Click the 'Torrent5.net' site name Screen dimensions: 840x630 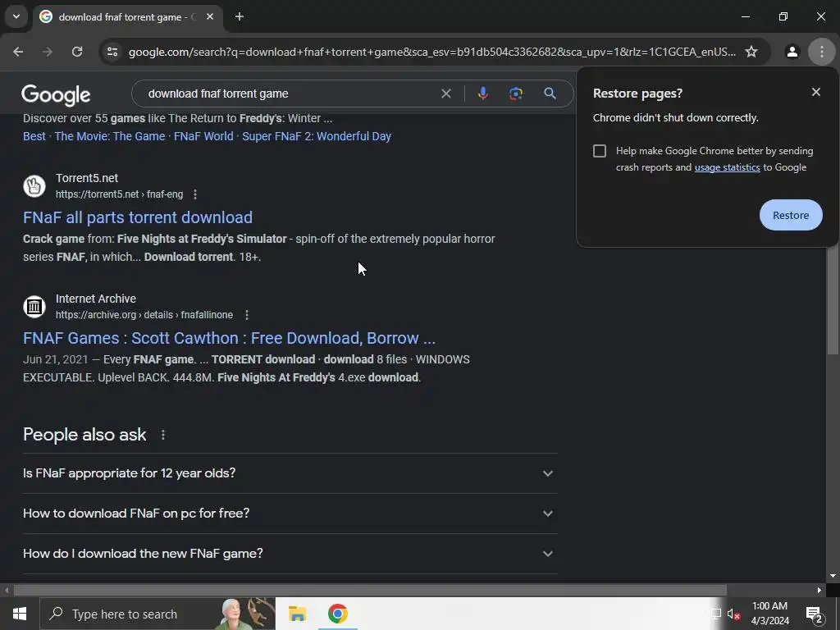tap(87, 178)
